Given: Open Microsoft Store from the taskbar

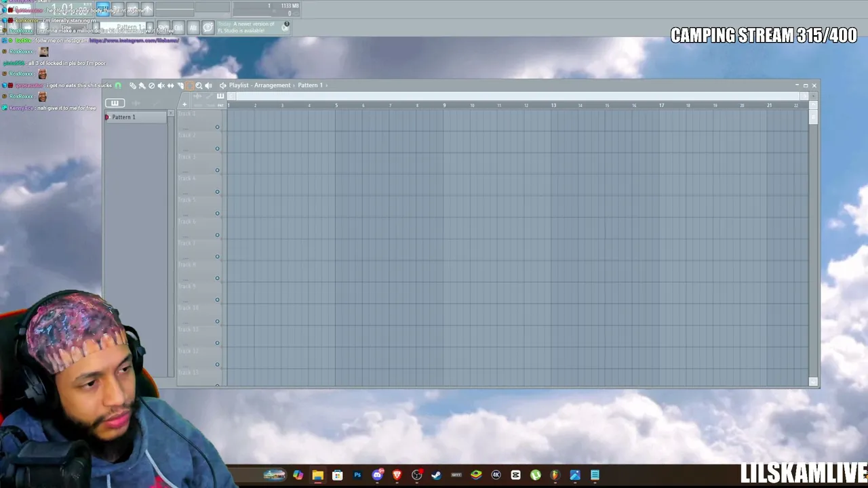Looking at the screenshot, I should (x=337, y=475).
